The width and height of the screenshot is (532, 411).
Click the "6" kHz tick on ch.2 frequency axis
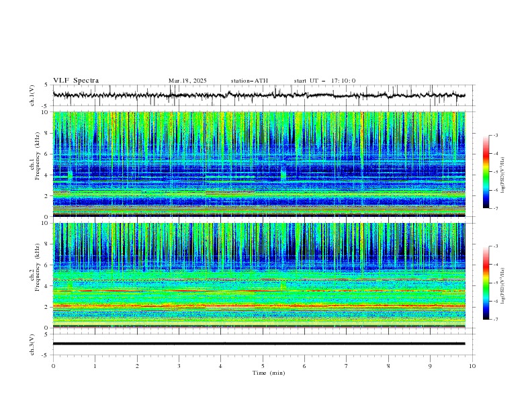(48, 265)
